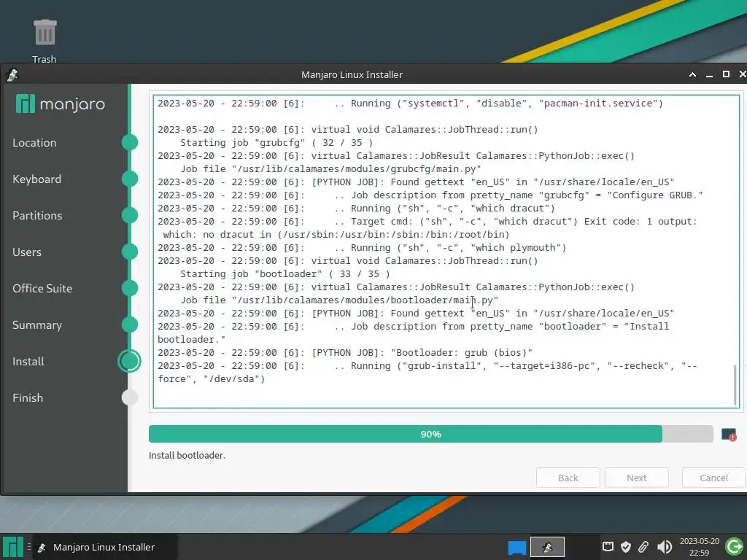The width and height of the screenshot is (747, 560).
Task: Click the log line disabling pacman-init.service
Action: coord(410,104)
